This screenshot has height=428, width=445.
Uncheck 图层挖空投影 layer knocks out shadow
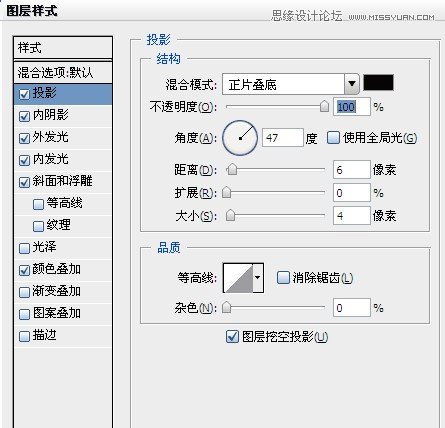(x=232, y=337)
